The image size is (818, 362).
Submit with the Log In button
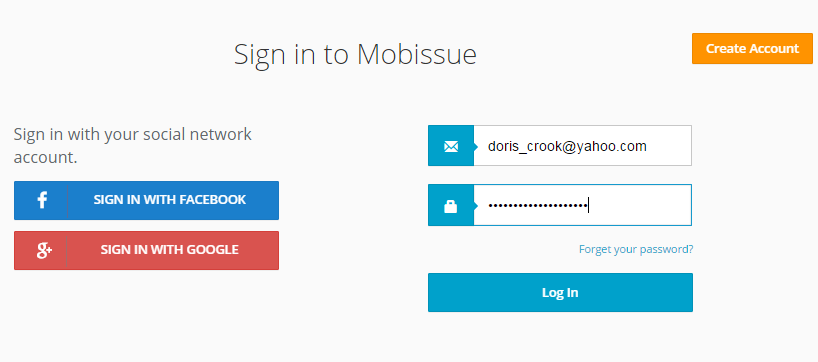tap(560, 293)
